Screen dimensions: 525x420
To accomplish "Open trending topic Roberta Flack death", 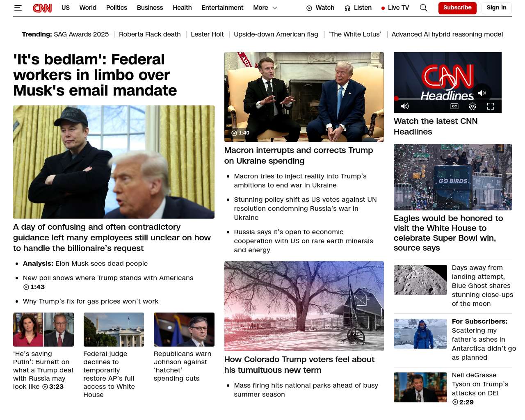I will click(x=150, y=34).
